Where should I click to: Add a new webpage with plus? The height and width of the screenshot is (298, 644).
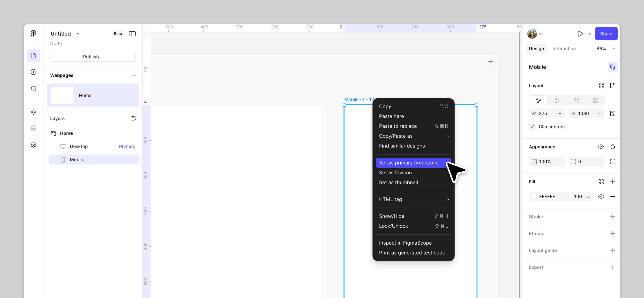pyautogui.click(x=134, y=75)
